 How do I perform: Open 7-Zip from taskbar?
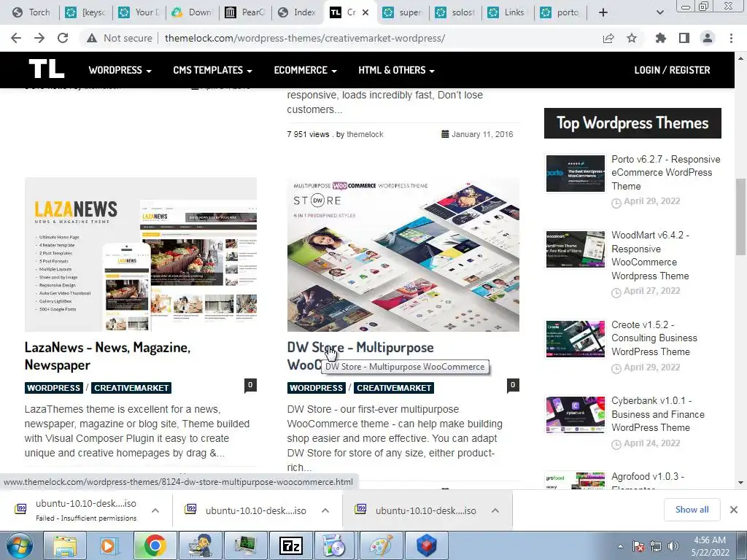[x=290, y=545]
